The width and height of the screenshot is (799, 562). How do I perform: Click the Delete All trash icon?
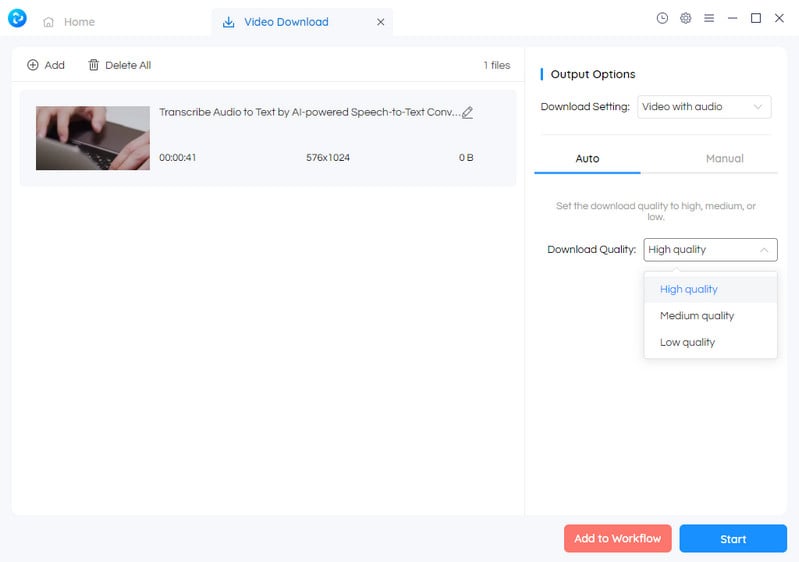(x=93, y=65)
